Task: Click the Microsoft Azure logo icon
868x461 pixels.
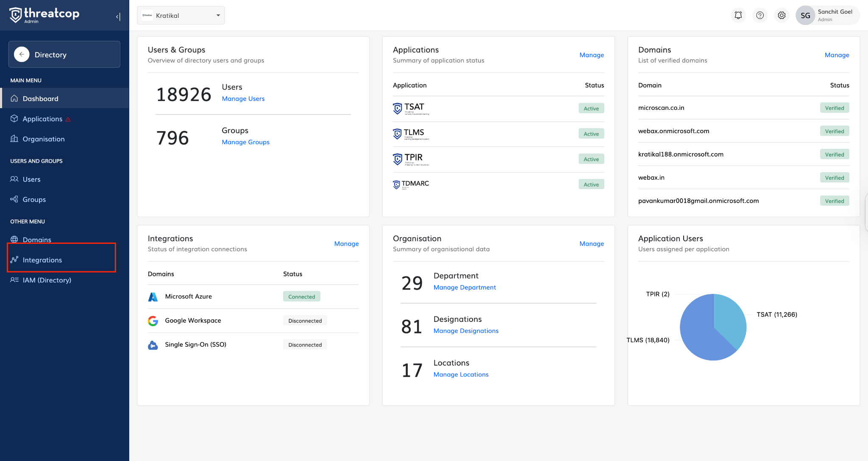Action: point(153,296)
